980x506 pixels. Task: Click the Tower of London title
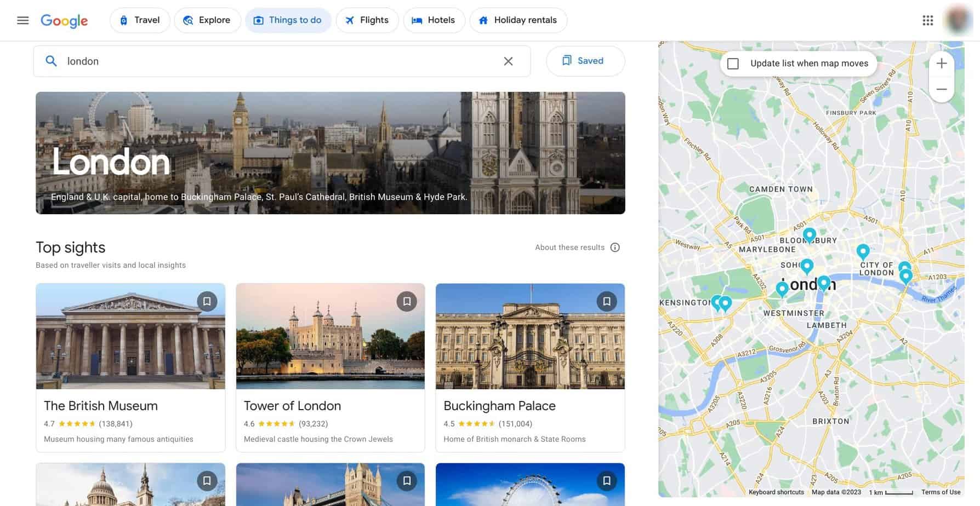click(x=292, y=406)
